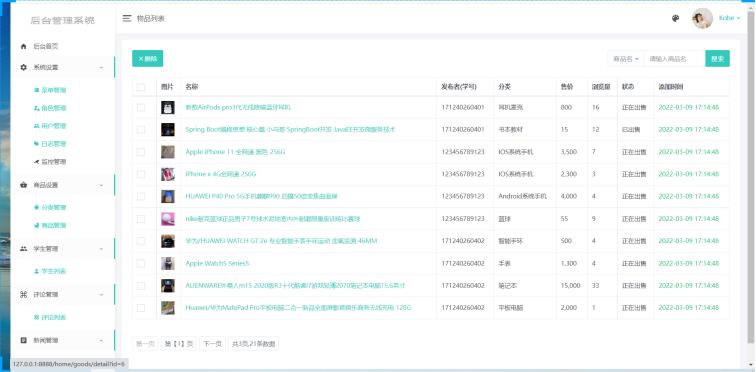Open the Kobe user dropdown menu
Viewport: 756px width, 372px height.
click(729, 18)
